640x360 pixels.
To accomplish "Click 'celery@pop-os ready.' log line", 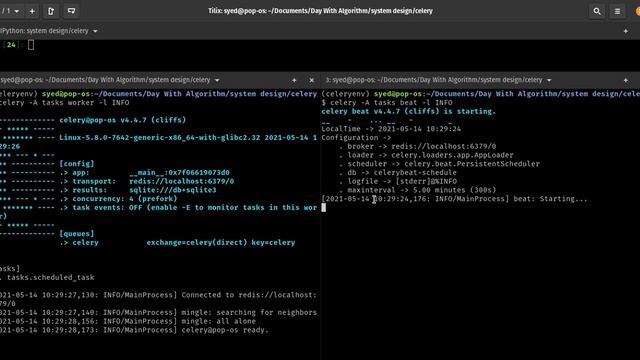I will click(x=225, y=330).
